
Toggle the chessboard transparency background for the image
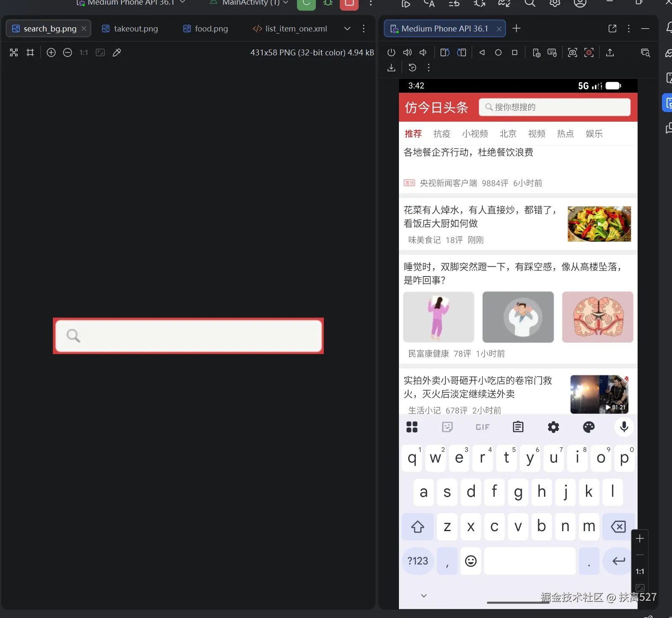[x=14, y=52]
